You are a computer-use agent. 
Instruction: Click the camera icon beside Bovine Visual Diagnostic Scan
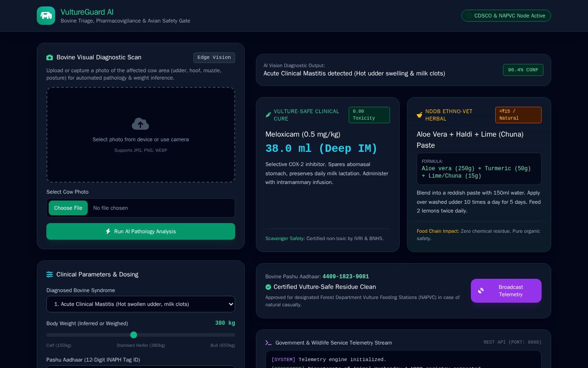(x=50, y=57)
